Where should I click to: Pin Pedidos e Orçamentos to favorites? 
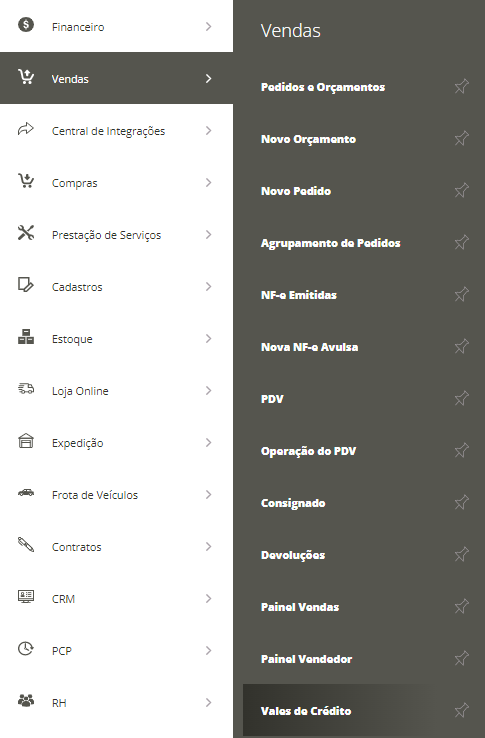461,86
